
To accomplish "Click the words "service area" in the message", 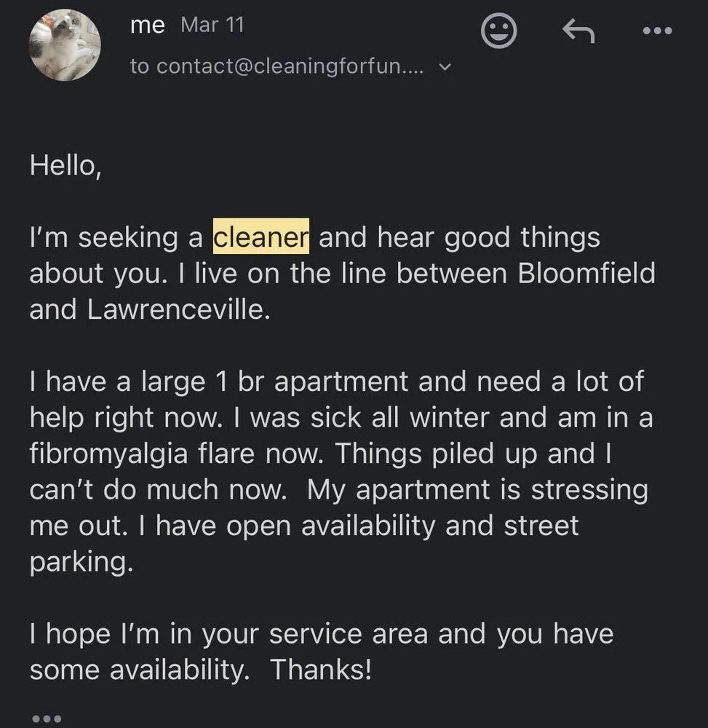I will (349, 633).
